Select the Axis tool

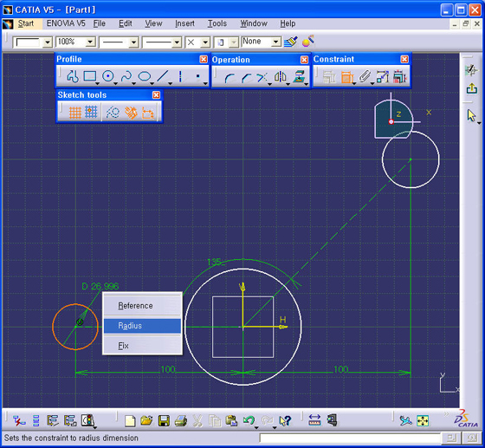(180, 76)
